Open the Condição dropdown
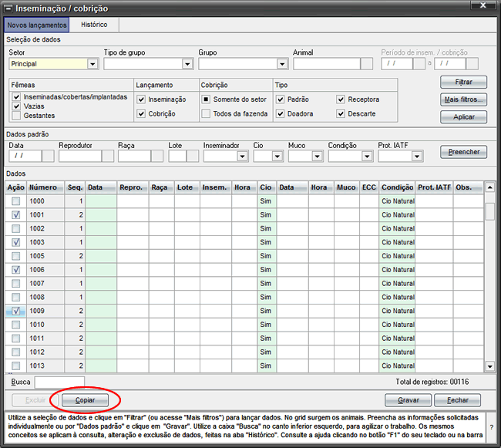The image size is (501, 448). [367, 157]
